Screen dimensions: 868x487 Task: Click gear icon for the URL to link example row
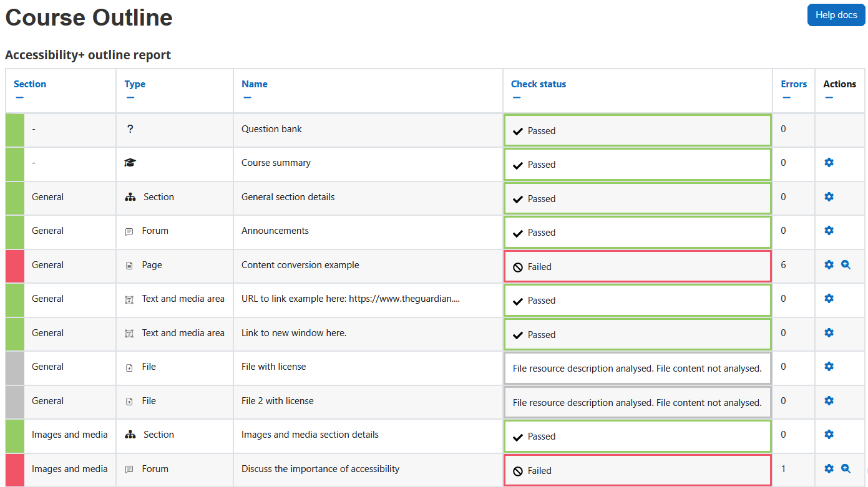829,299
